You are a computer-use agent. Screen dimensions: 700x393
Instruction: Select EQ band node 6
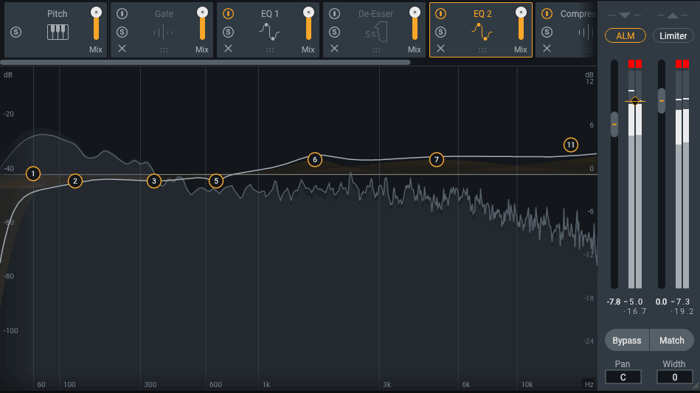point(315,159)
